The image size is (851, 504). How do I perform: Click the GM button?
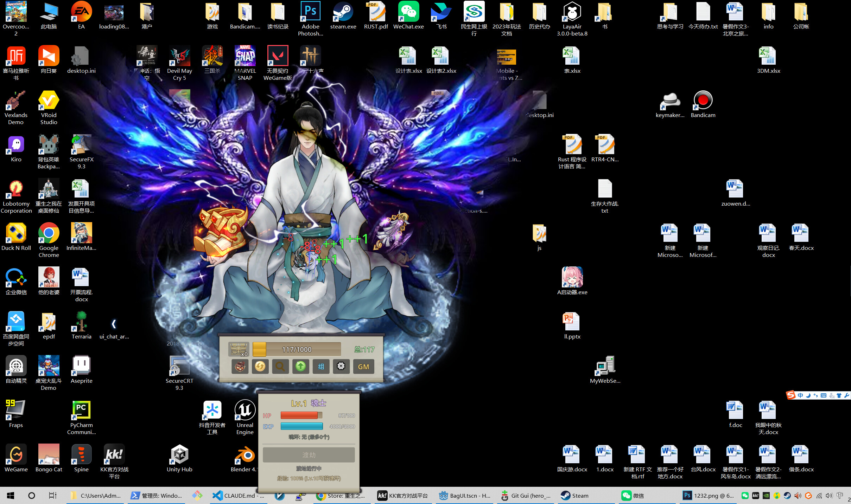363,367
